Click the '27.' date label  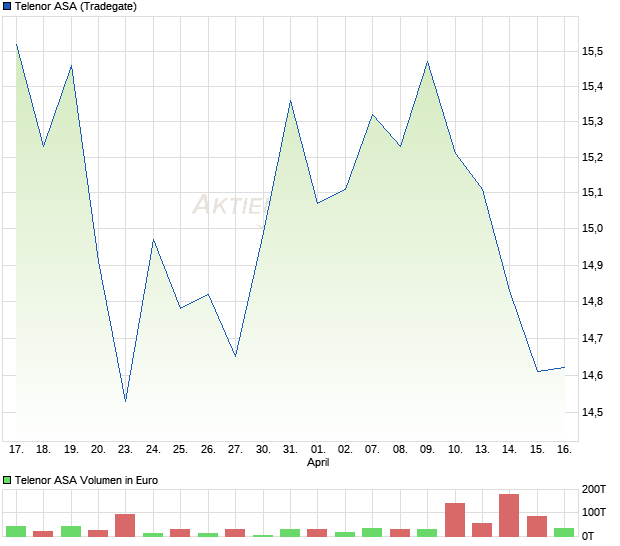pyautogui.click(x=235, y=450)
